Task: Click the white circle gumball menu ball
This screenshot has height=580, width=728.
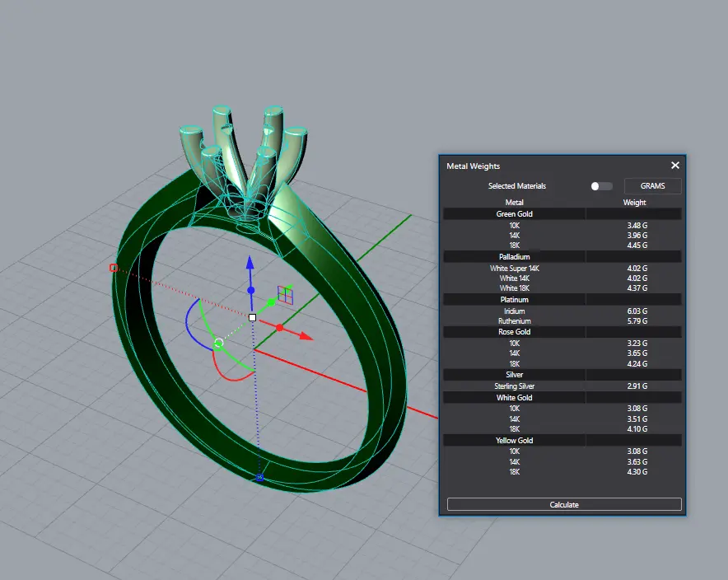Action: (218, 342)
